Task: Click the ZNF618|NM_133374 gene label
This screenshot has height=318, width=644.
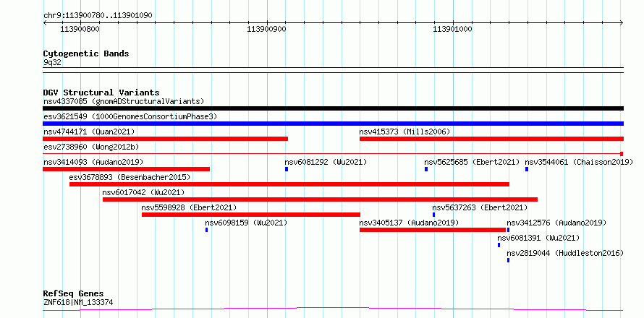Action: coord(78,303)
